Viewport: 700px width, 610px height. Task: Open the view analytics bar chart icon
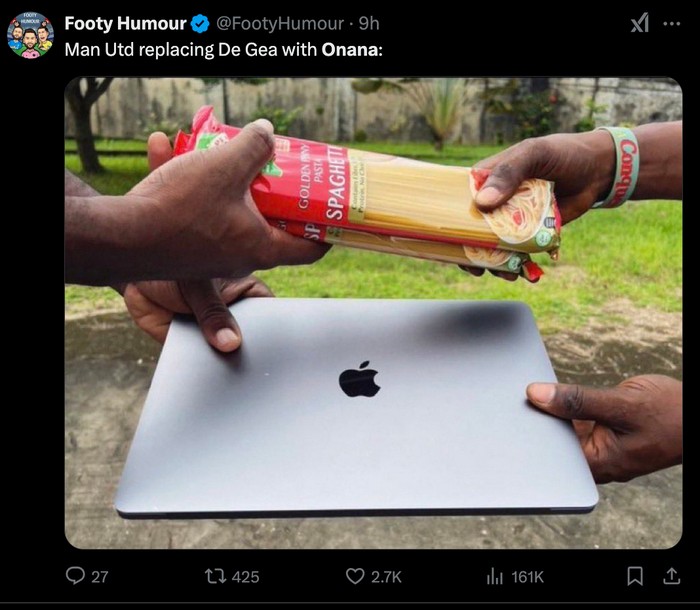click(x=495, y=577)
